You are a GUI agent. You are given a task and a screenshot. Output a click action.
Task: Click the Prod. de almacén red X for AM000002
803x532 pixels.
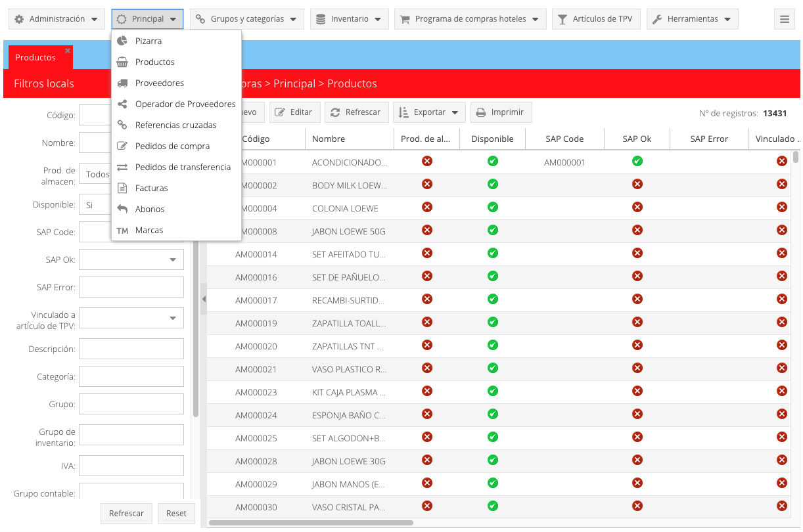coord(427,184)
